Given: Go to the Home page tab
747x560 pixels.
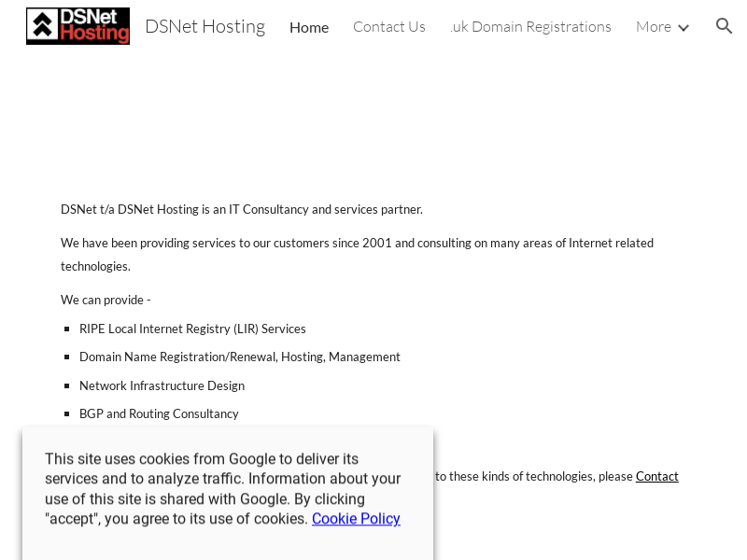Looking at the screenshot, I should [308, 27].
